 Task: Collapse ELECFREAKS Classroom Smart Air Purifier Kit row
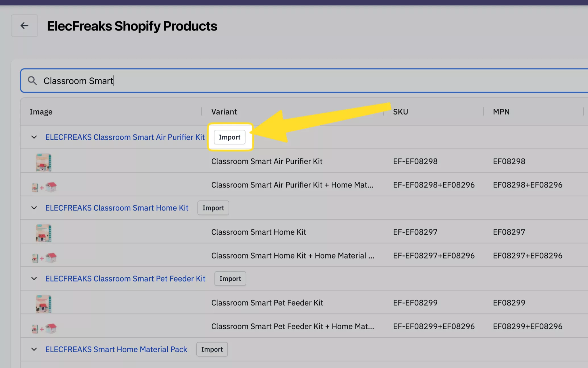[34, 137]
